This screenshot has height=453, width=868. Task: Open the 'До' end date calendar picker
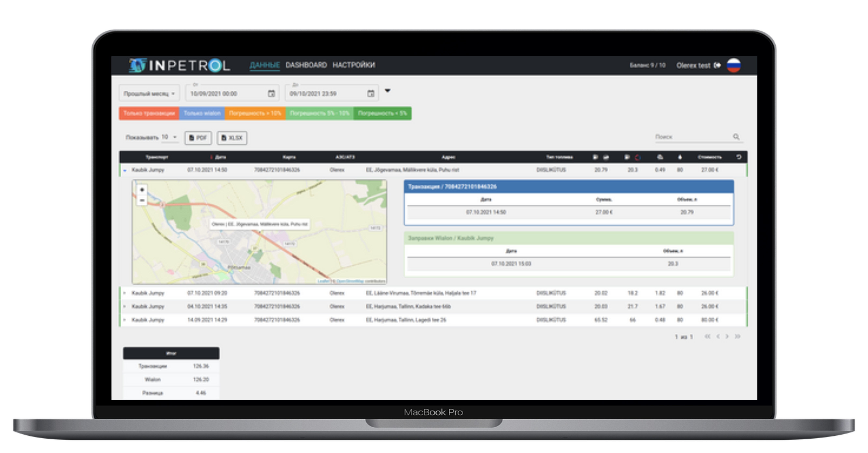click(x=371, y=93)
